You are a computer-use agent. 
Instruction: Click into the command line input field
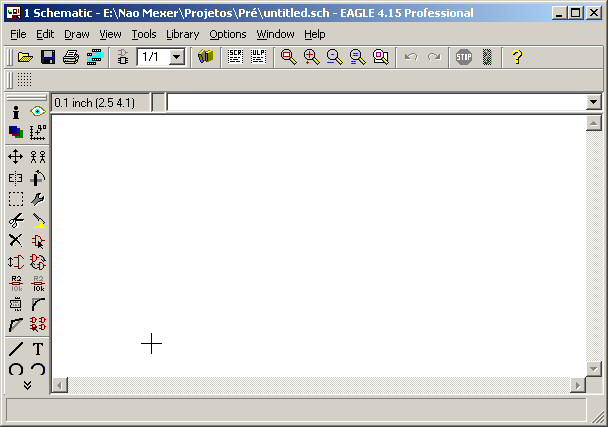coord(376,103)
